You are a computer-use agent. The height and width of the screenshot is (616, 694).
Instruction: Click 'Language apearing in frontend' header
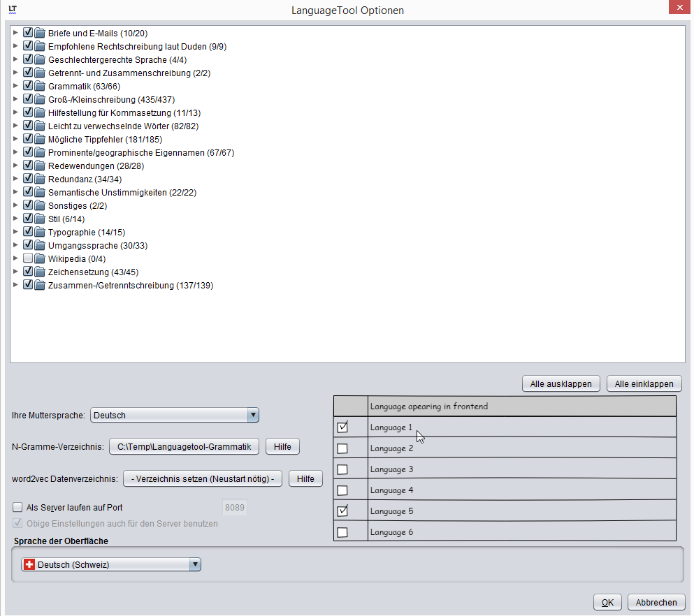point(429,406)
